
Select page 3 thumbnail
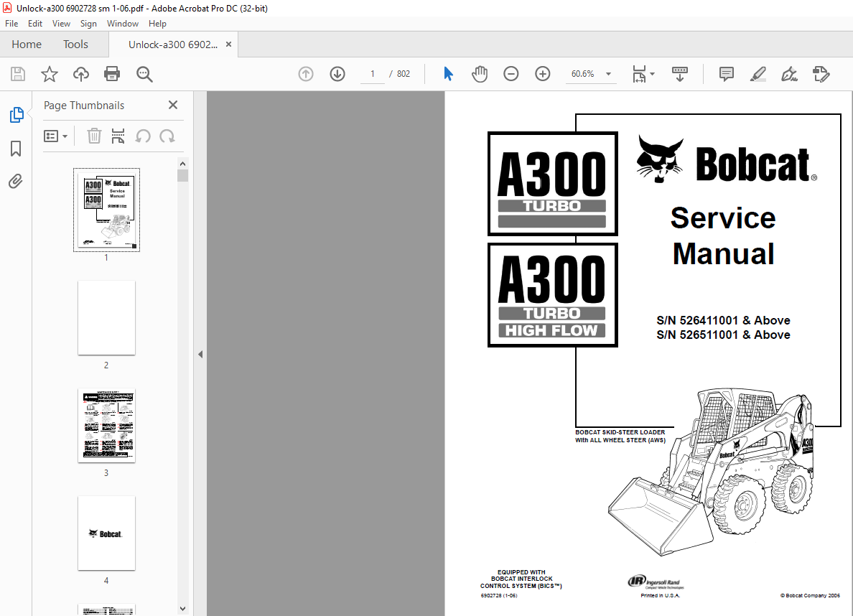[x=106, y=426]
